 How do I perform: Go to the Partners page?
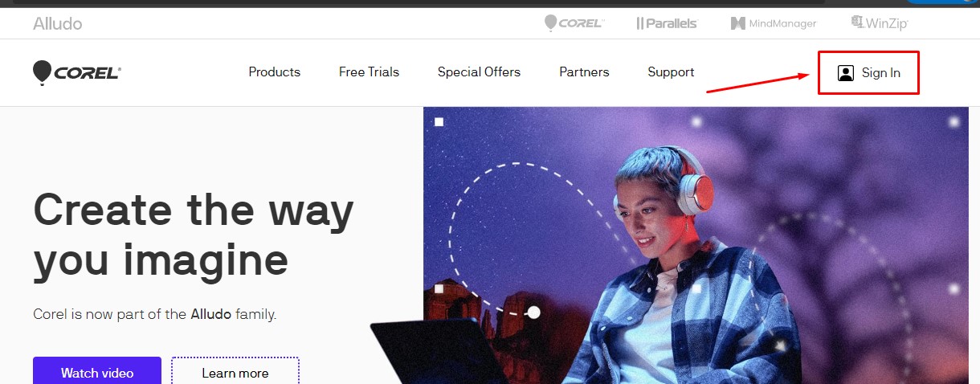click(584, 72)
